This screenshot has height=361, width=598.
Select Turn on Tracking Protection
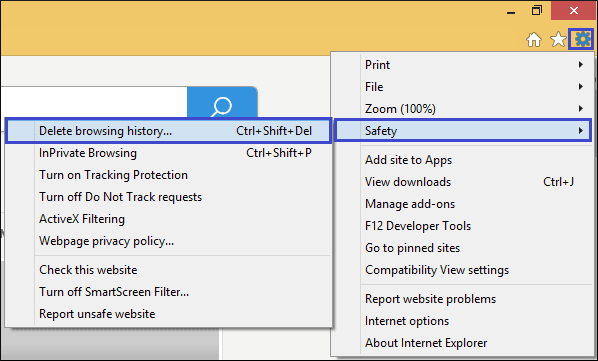coord(168,175)
